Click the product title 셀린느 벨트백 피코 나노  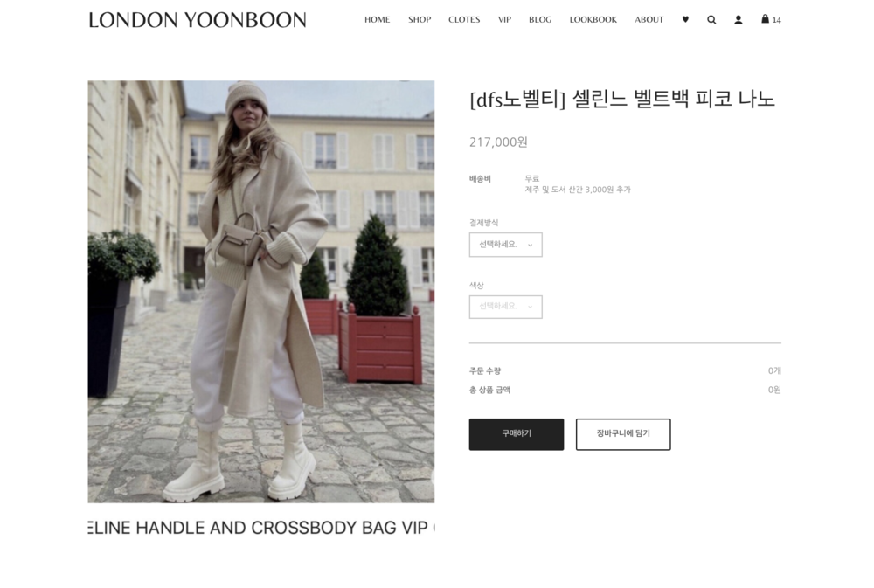coord(674,100)
